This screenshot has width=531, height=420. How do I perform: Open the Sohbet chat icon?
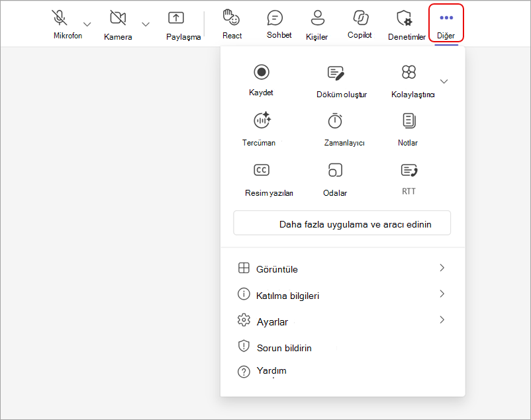point(275,18)
